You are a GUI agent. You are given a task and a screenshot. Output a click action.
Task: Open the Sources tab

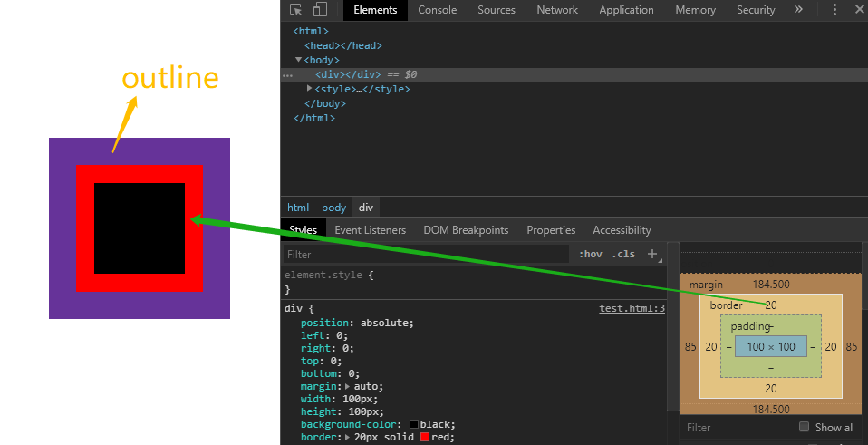point(497,10)
